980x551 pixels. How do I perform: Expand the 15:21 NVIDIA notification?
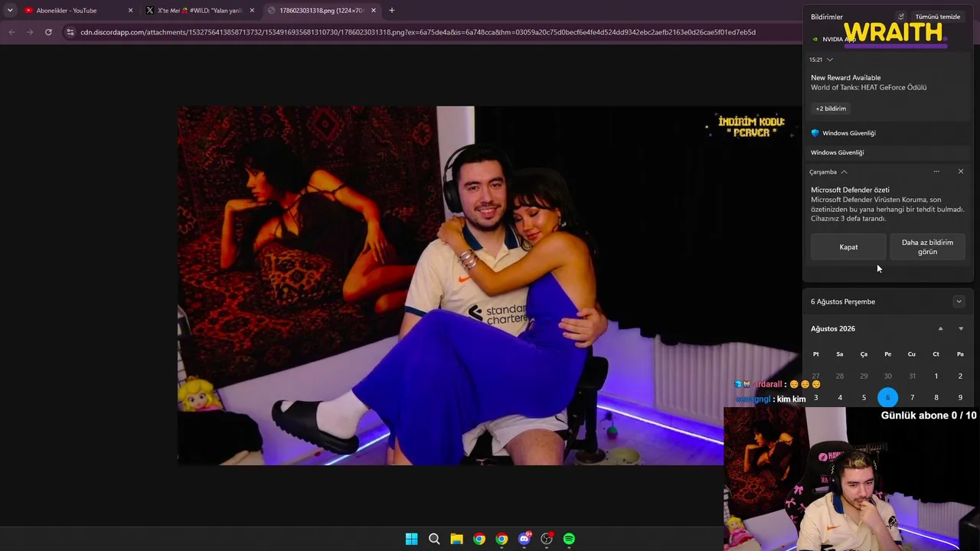pyautogui.click(x=829, y=60)
